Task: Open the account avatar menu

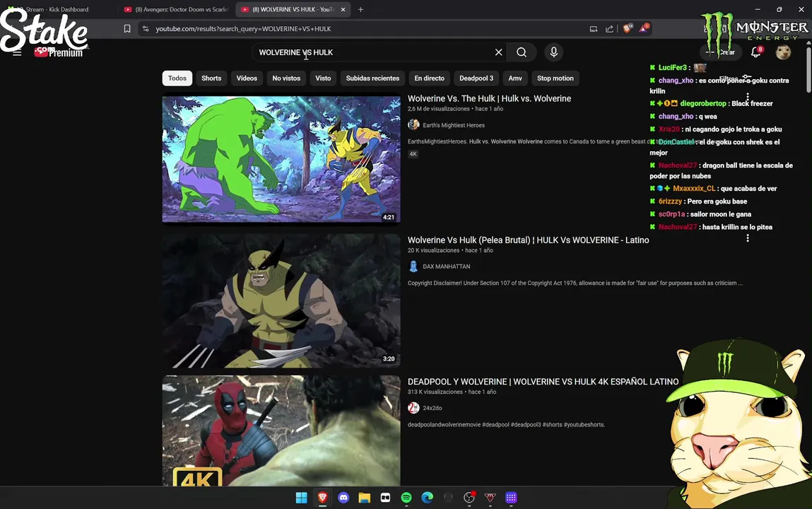Action: 783,52
